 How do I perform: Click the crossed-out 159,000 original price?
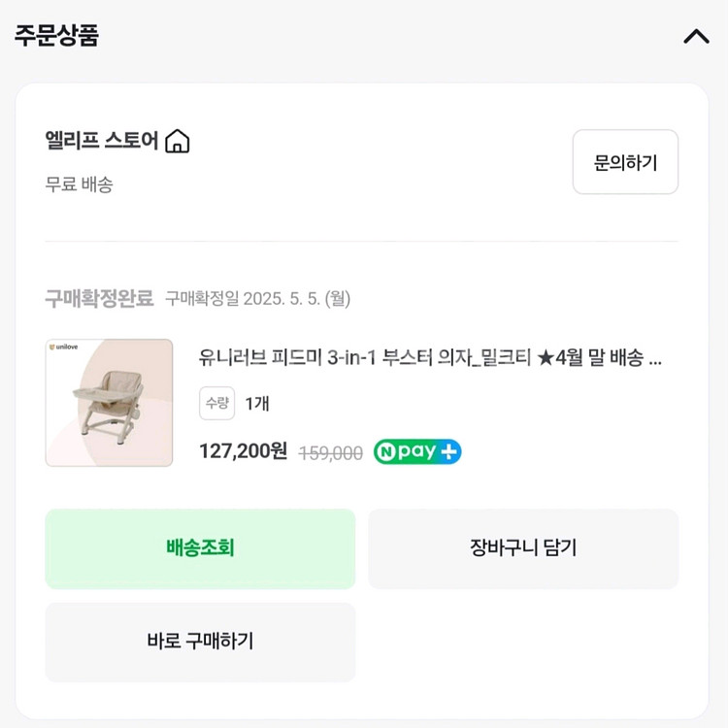pos(331,453)
